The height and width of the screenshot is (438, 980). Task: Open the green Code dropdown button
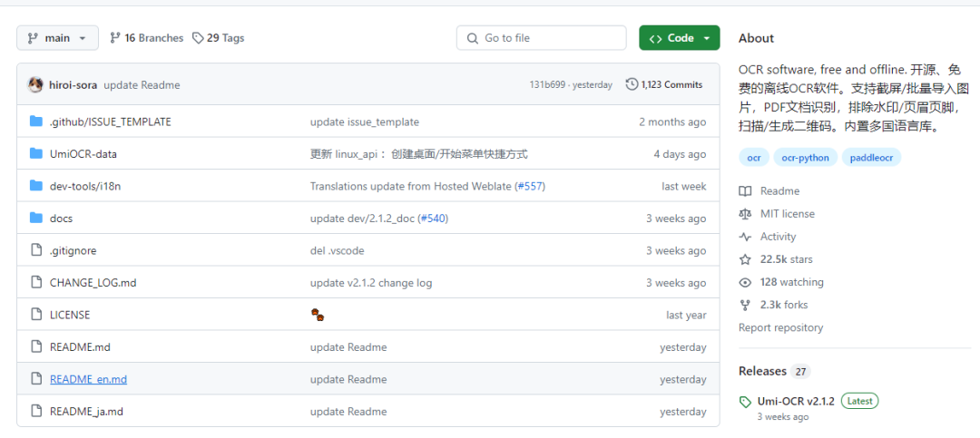point(680,38)
